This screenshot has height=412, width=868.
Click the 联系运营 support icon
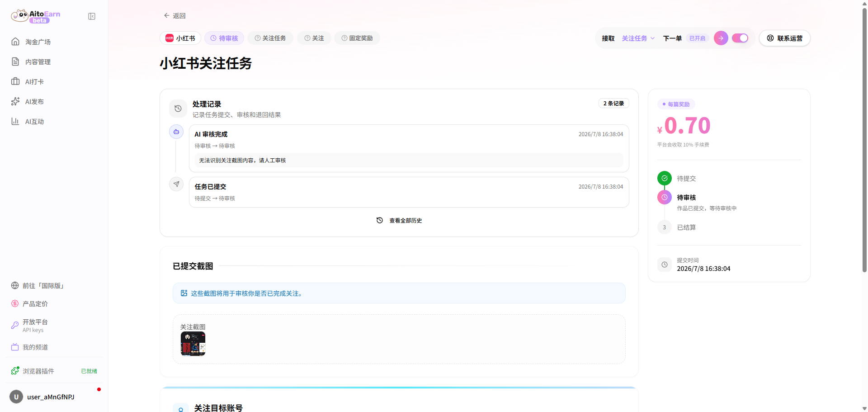pyautogui.click(x=770, y=38)
